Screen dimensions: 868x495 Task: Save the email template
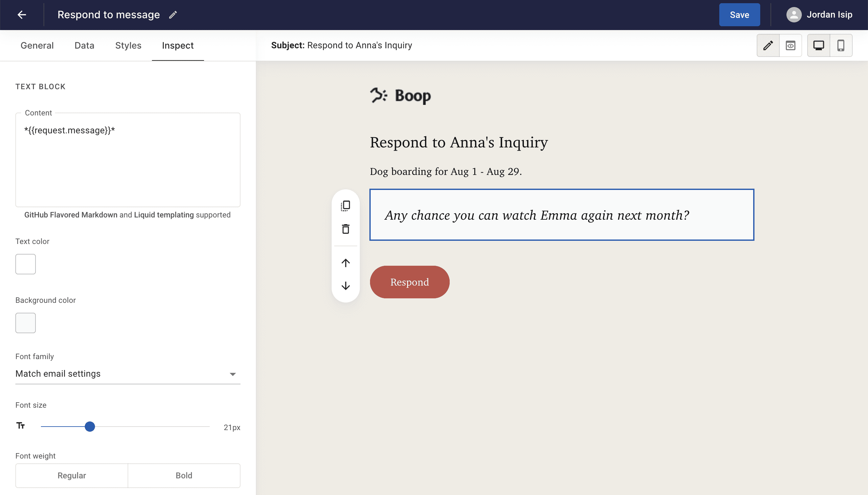(739, 15)
